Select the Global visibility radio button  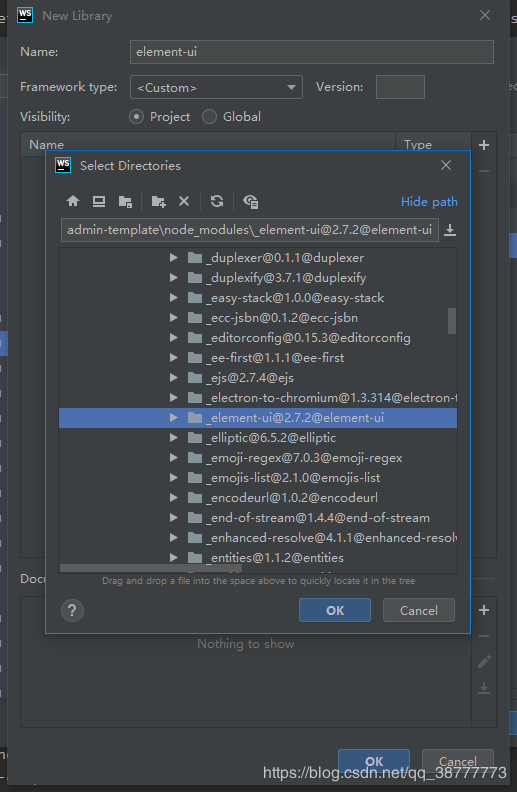[x=210, y=117]
